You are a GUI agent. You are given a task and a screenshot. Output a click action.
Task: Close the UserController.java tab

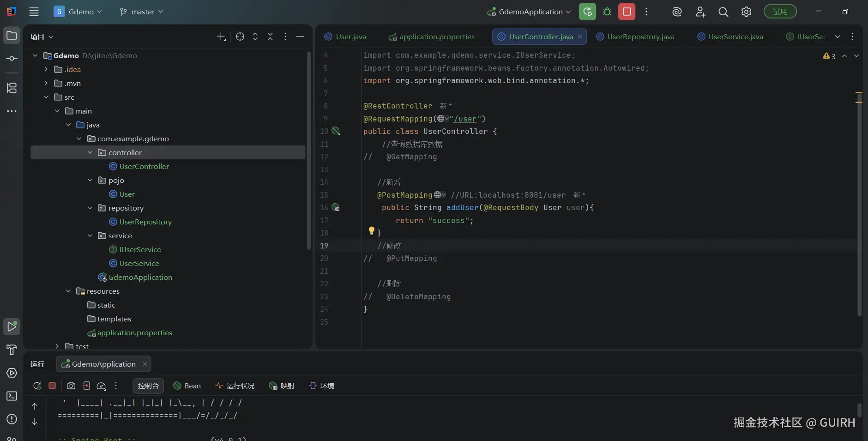[x=580, y=36]
